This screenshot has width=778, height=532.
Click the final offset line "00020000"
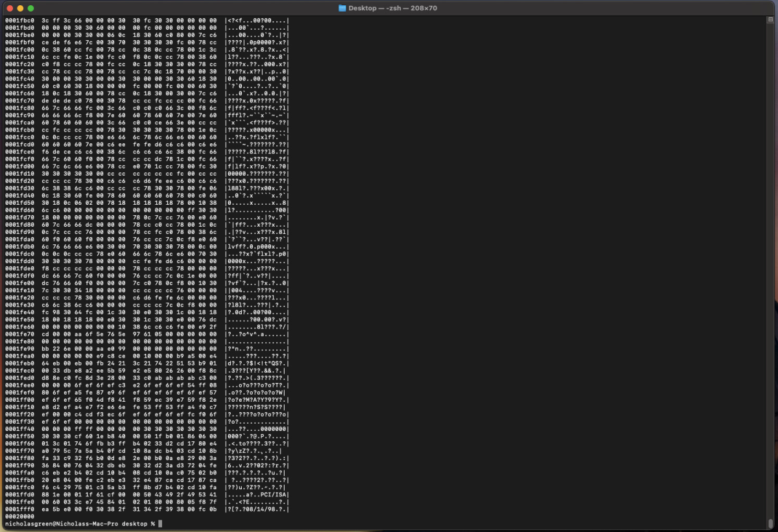tap(19, 517)
